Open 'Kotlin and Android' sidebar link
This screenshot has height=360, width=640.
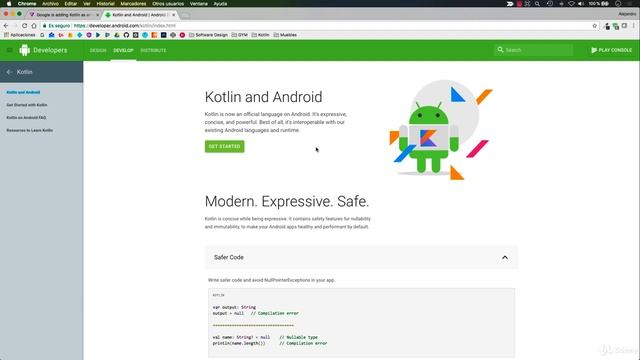pos(23,92)
